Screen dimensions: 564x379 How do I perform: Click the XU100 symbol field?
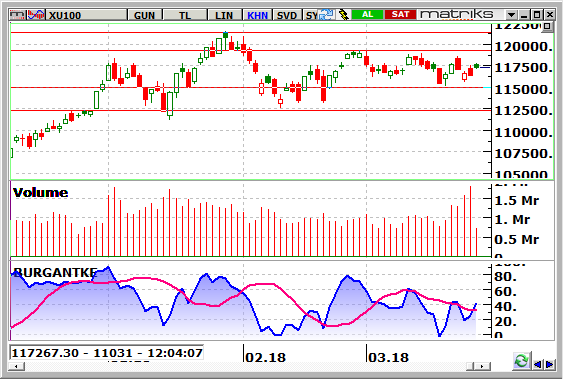click(87, 15)
